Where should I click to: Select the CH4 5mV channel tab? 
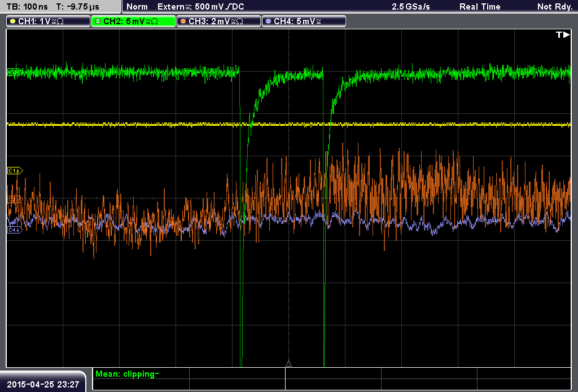click(304, 21)
